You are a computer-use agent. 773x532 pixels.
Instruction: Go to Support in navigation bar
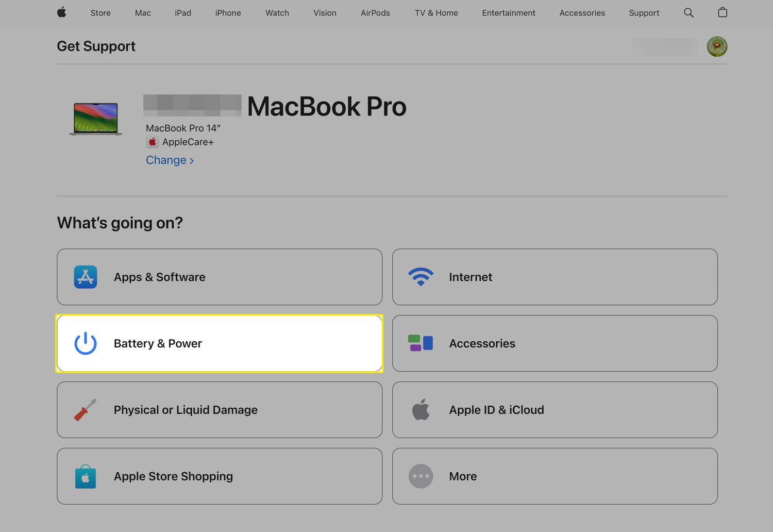point(644,13)
